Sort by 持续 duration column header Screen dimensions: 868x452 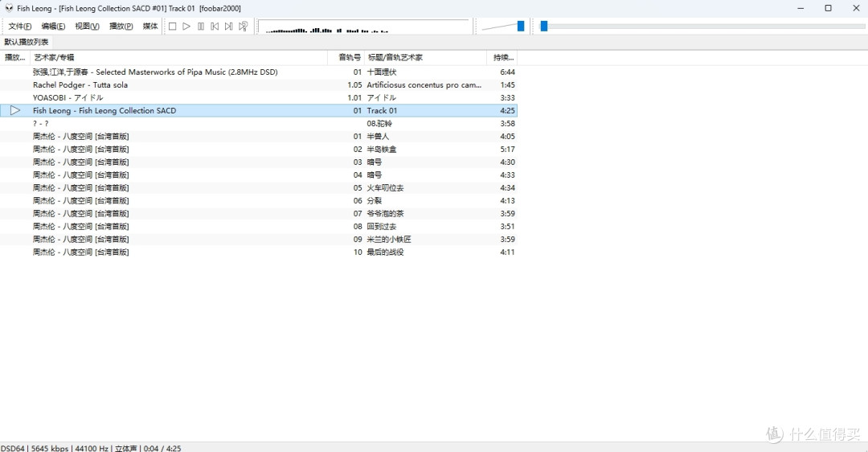(x=503, y=58)
